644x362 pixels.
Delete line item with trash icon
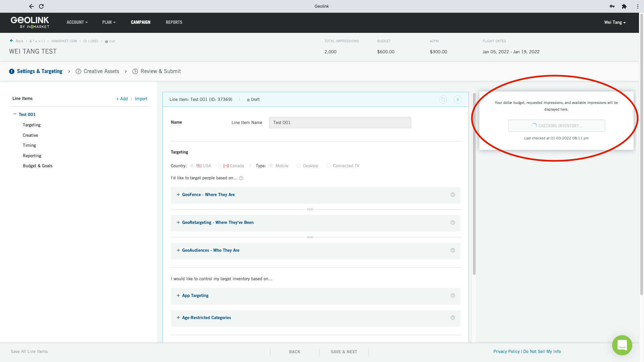[458, 100]
